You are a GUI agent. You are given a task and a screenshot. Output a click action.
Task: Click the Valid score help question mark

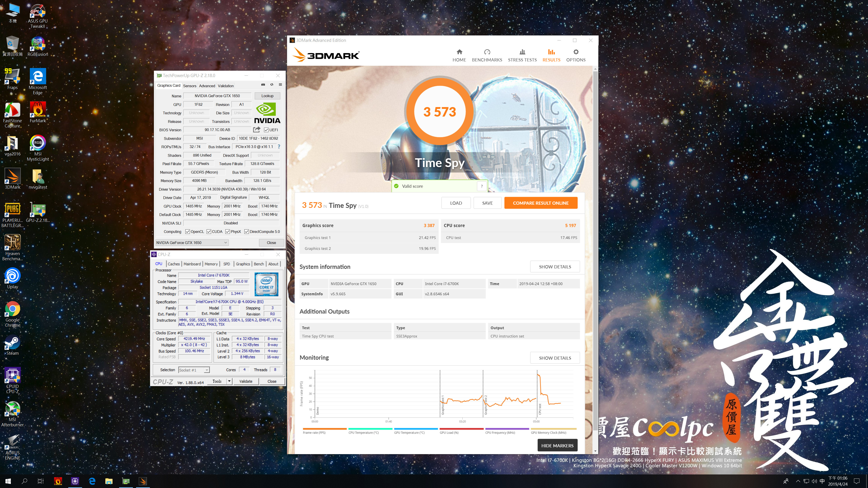482,186
